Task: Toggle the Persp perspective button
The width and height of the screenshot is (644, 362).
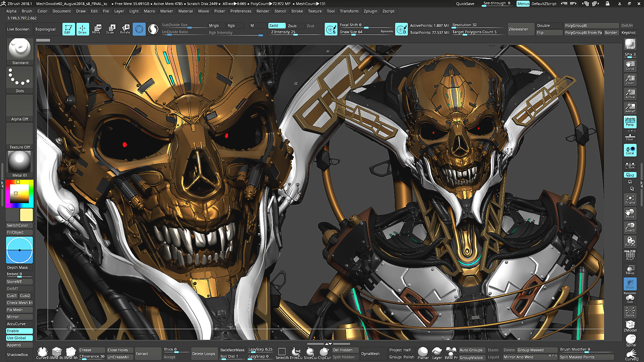Action: click(630, 122)
